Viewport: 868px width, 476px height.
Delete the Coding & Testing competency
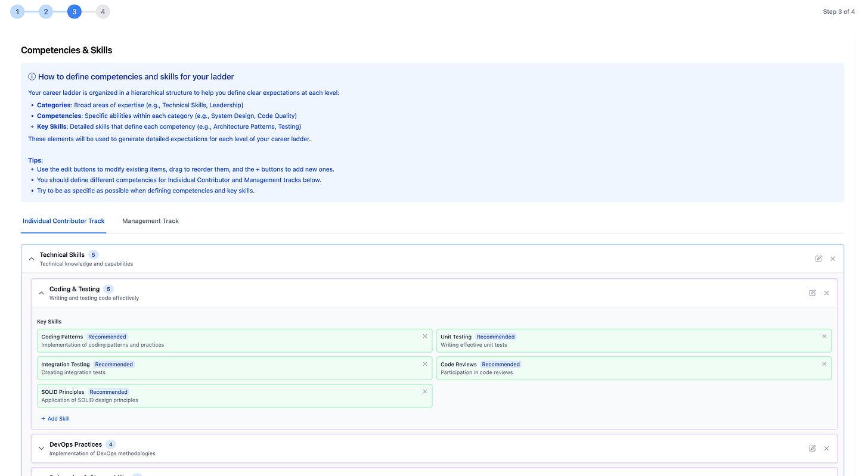click(x=826, y=293)
